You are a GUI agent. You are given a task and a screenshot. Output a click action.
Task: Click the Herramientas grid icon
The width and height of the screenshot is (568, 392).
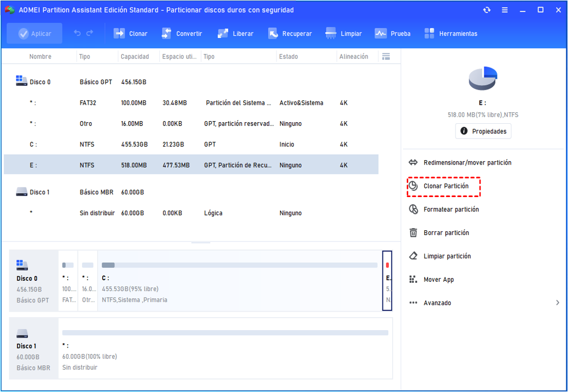[x=430, y=33]
